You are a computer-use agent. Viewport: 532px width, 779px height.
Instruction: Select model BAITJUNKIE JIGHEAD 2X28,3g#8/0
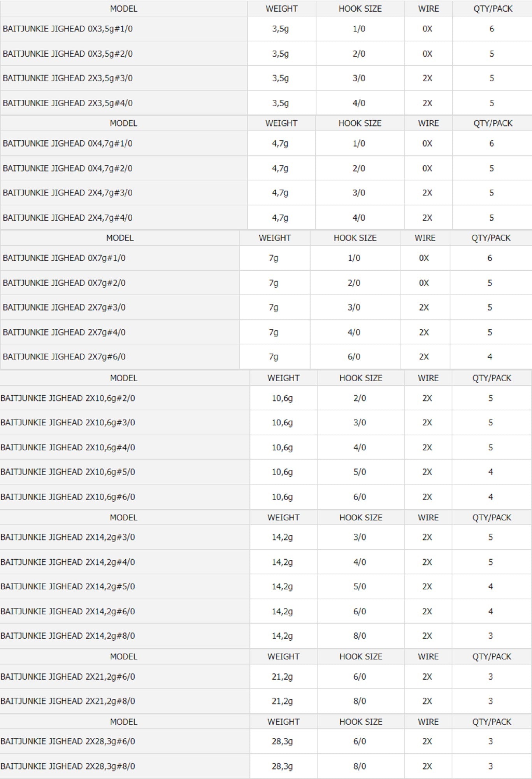pos(68,767)
